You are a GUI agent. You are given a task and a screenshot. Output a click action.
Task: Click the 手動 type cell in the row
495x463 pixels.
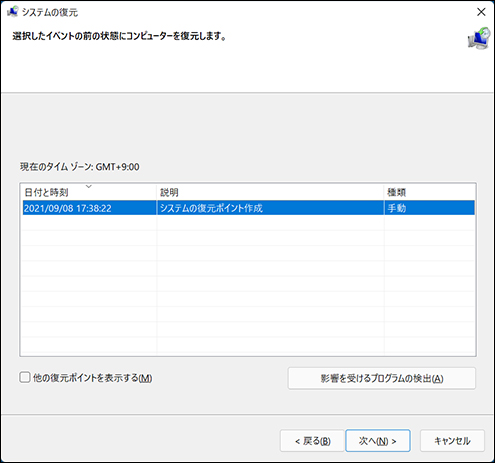397,208
